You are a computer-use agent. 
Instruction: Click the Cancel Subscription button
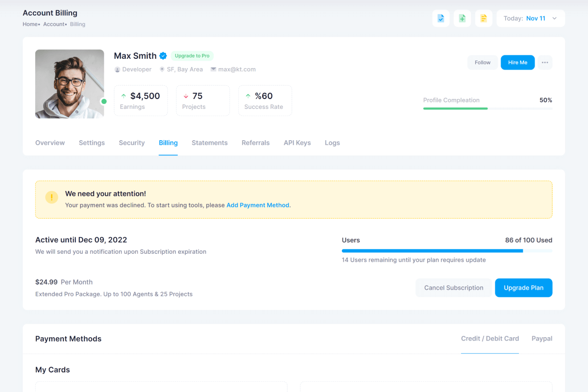coord(453,288)
